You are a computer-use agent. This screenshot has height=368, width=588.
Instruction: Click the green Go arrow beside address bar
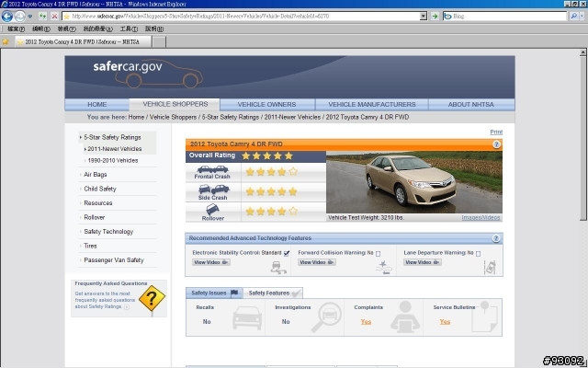(x=435, y=17)
